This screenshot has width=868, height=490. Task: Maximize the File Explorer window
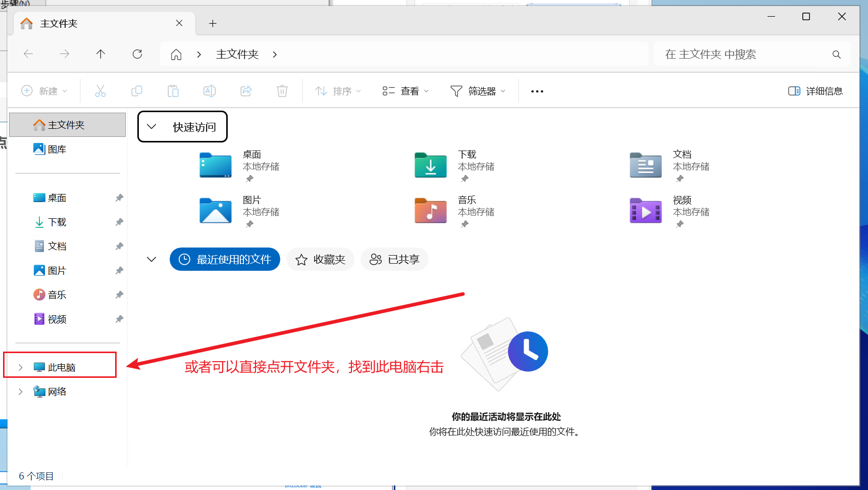[806, 17]
